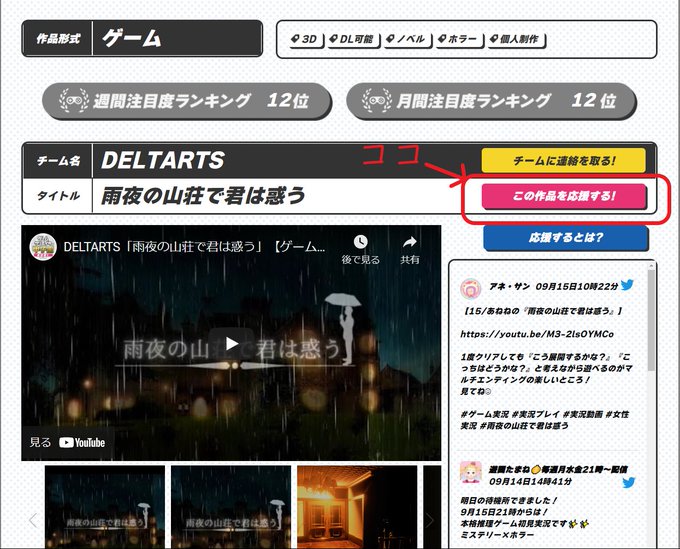680x549 pixels.
Task: Click the 後で見る clock icon
Action: pyautogui.click(x=360, y=242)
